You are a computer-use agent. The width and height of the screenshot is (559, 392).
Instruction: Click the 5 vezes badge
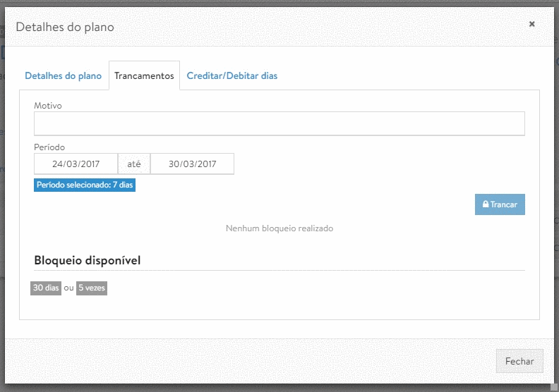92,288
